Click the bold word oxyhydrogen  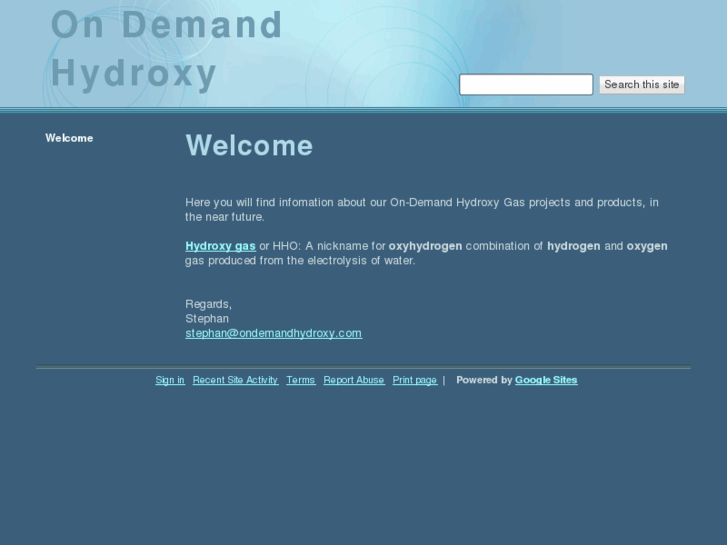[425, 246]
